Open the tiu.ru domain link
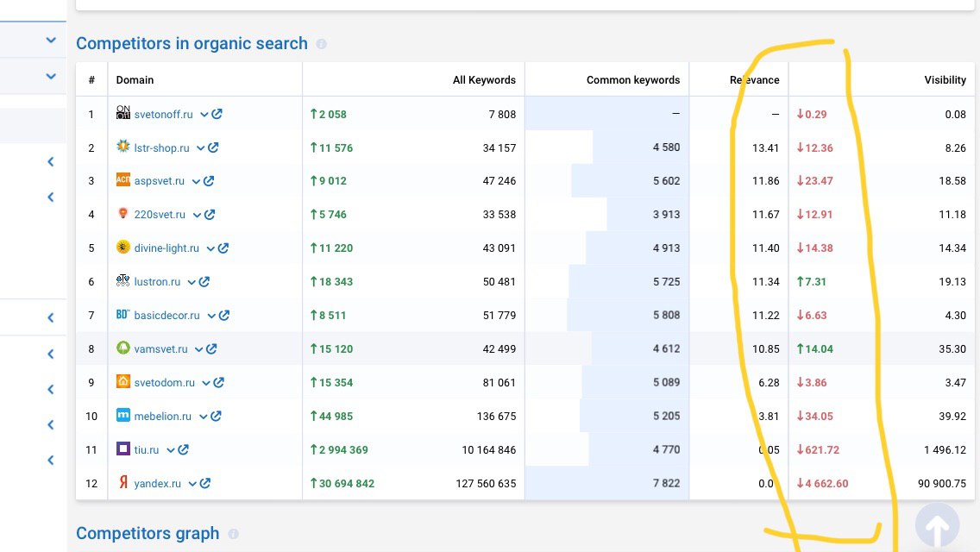The image size is (980, 552). click(x=147, y=450)
